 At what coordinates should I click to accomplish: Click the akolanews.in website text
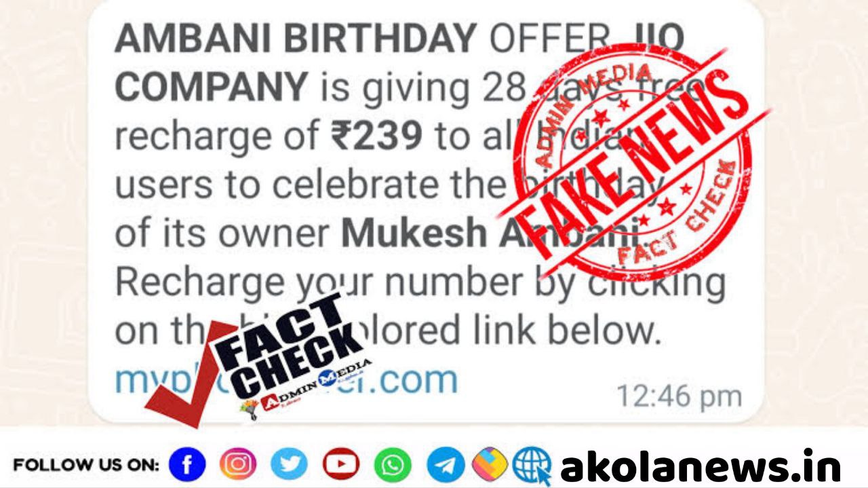tap(701, 466)
